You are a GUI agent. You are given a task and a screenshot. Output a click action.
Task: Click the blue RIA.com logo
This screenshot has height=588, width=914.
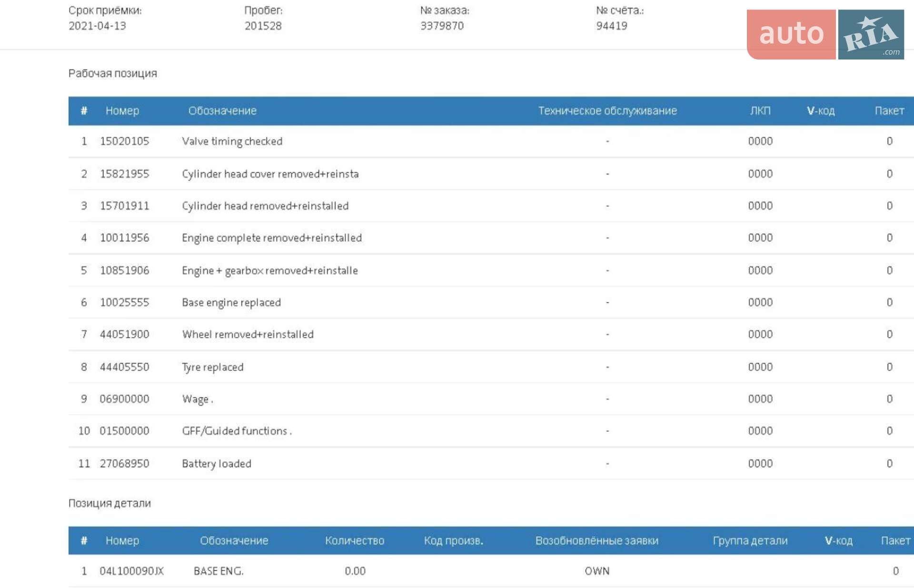point(871,34)
